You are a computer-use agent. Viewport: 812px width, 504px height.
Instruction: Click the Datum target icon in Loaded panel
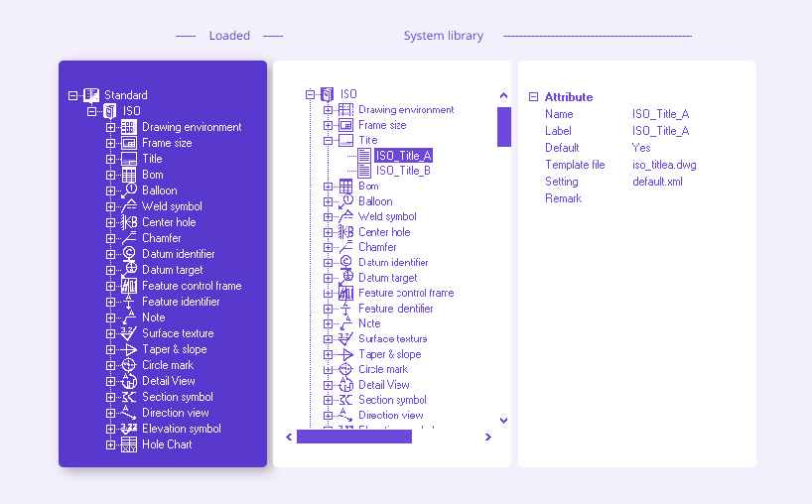point(128,270)
